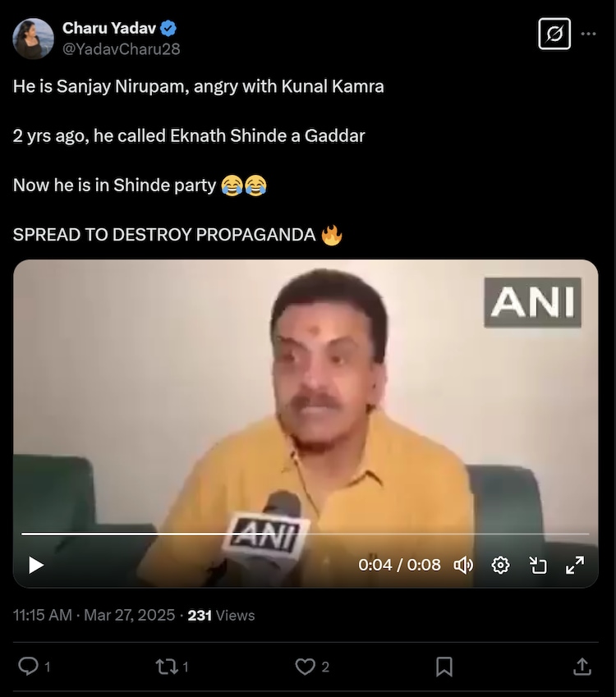Click the repost icon

167,667
